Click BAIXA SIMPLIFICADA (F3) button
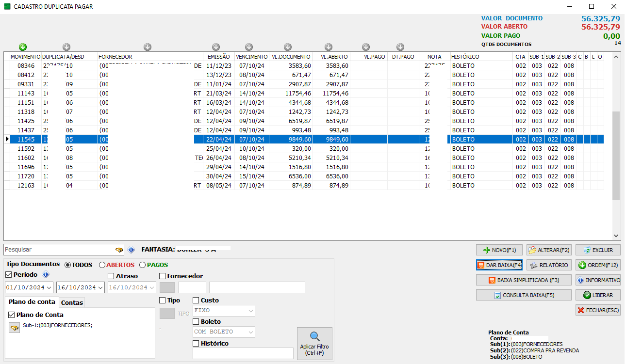Viewport: 626px width, 364px height. tap(524, 280)
